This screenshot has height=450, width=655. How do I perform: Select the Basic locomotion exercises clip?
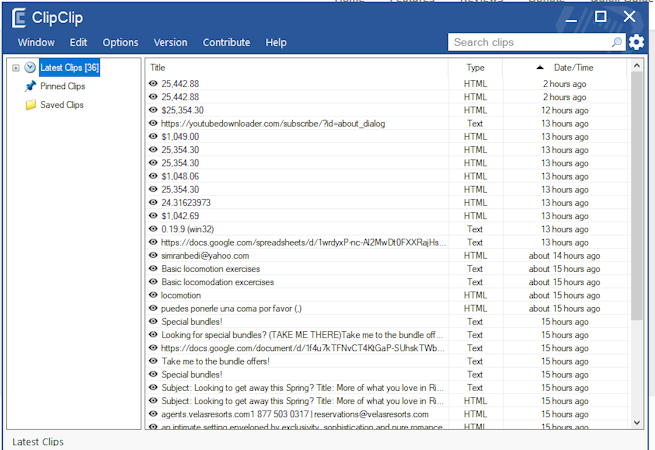(x=211, y=269)
